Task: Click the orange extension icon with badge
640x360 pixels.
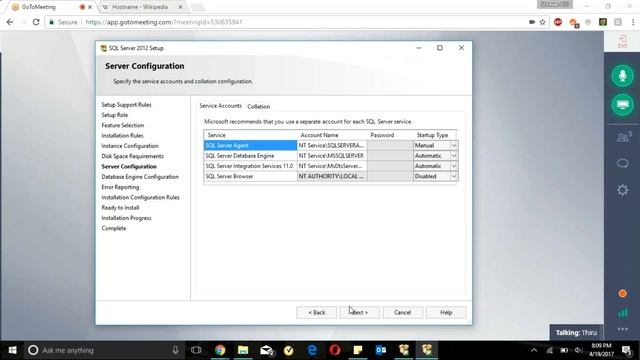Action: click(x=573, y=22)
